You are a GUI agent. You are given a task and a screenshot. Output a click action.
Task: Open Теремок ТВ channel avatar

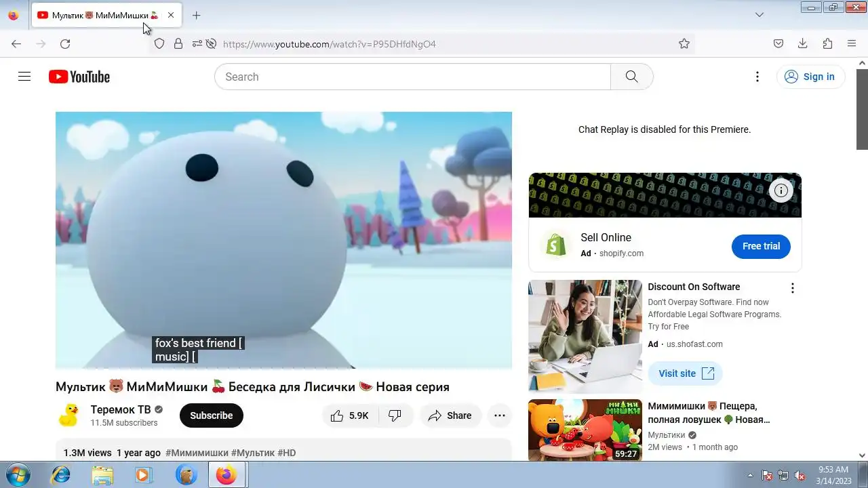pyautogui.click(x=69, y=415)
